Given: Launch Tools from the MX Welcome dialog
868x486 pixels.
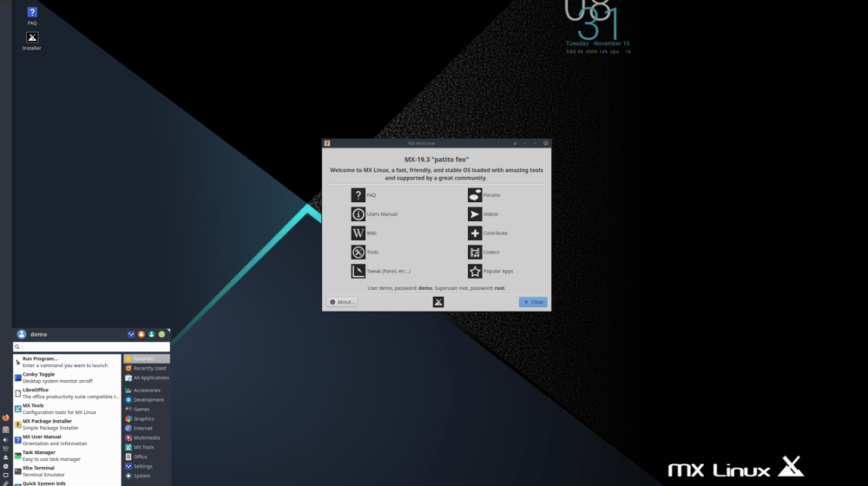Looking at the screenshot, I should [x=365, y=252].
